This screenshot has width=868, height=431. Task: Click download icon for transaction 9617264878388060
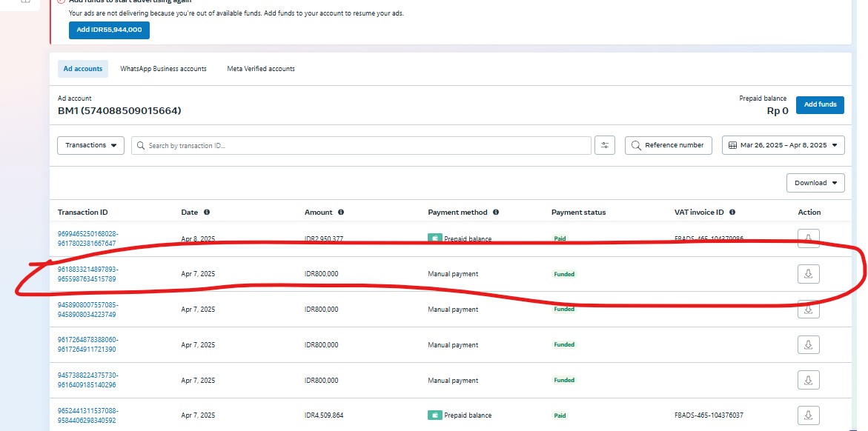[x=809, y=344]
